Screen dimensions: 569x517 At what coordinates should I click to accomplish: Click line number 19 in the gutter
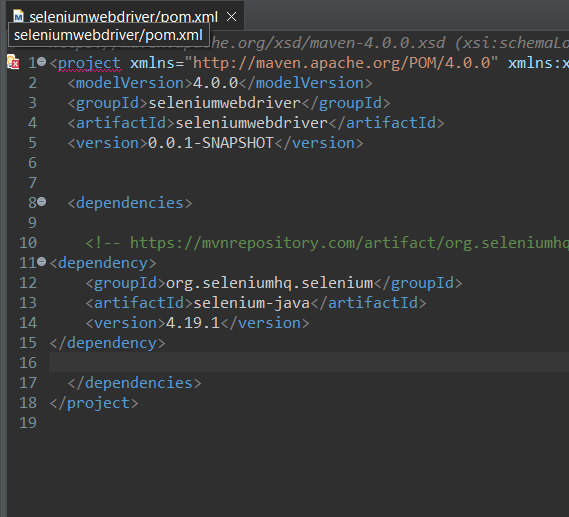tap(28, 423)
